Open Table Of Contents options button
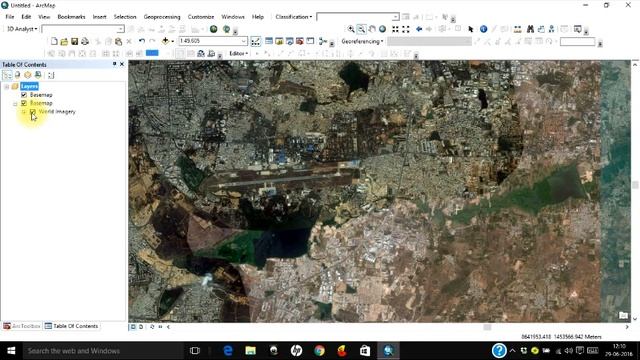Image resolution: width=640 pixels, height=360 pixels. point(51,75)
